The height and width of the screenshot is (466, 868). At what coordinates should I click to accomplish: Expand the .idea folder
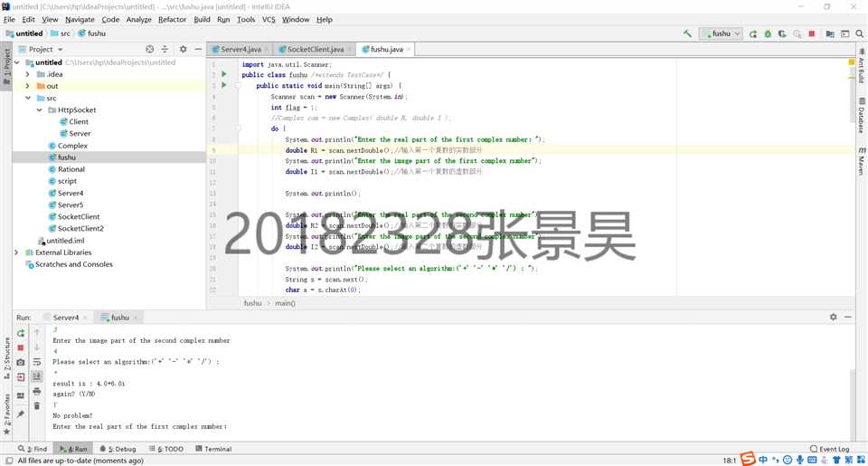click(x=28, y=74)
